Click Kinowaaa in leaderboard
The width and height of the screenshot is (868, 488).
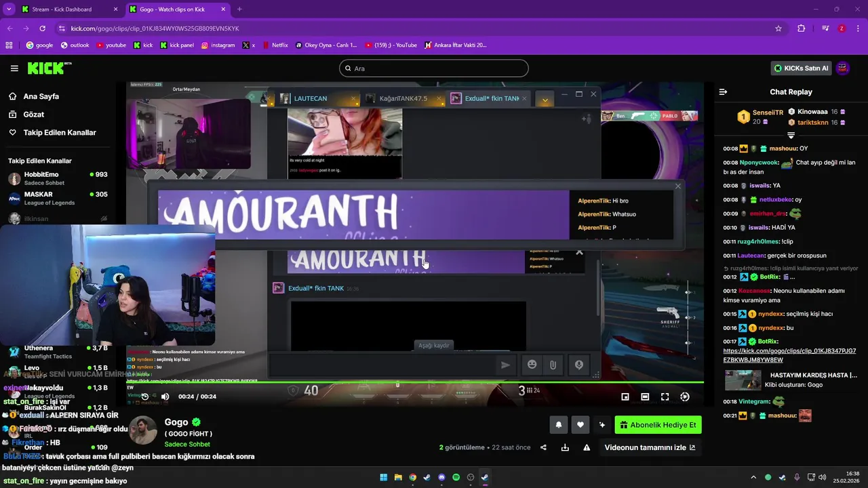812,112
